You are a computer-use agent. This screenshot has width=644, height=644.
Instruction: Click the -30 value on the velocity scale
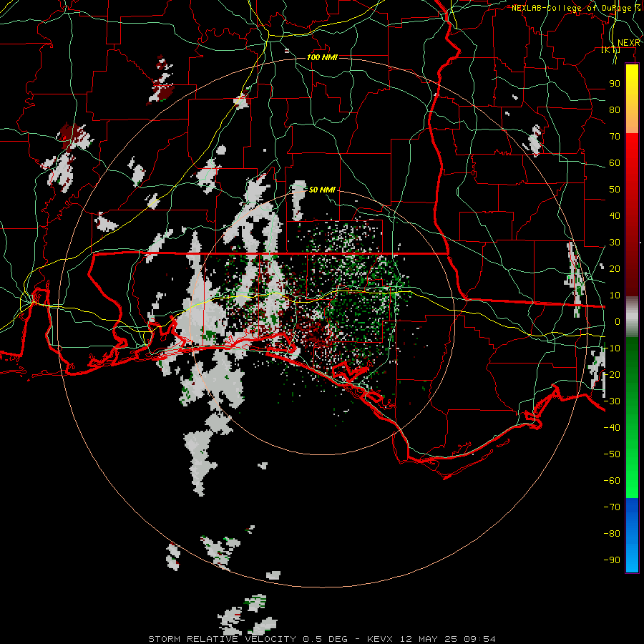point(612,401)
